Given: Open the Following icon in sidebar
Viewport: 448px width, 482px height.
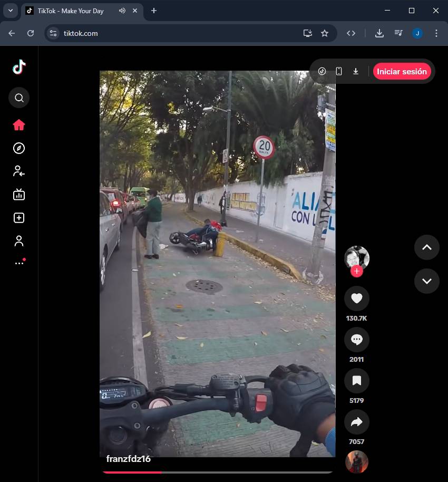Looking at the screenshot, I should 19,171.
